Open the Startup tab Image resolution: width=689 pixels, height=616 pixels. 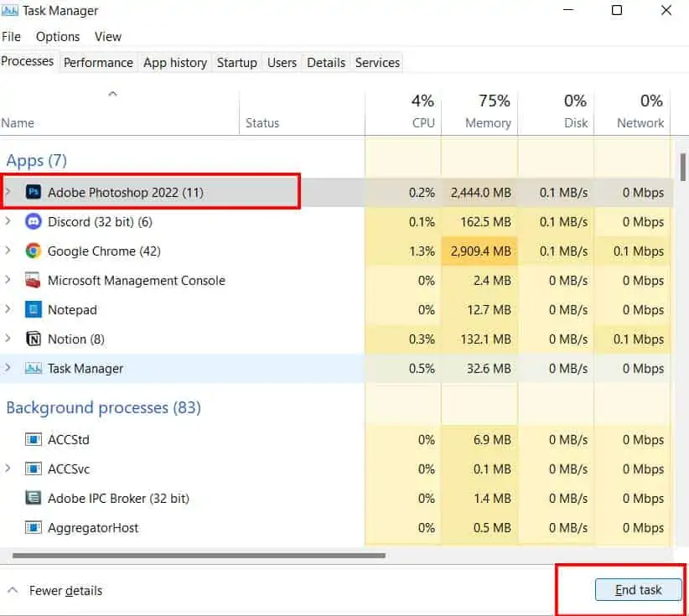click(x=237, y=63)
